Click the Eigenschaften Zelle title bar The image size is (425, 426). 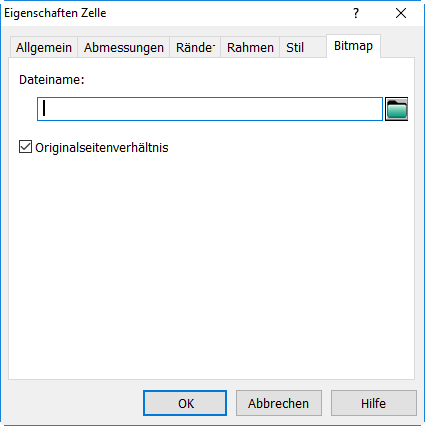click(173, 13)
